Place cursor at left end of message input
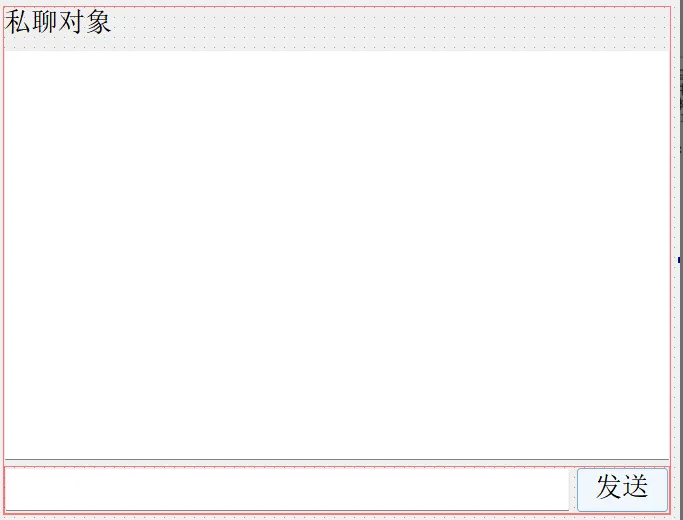 (x=10, y=489)
